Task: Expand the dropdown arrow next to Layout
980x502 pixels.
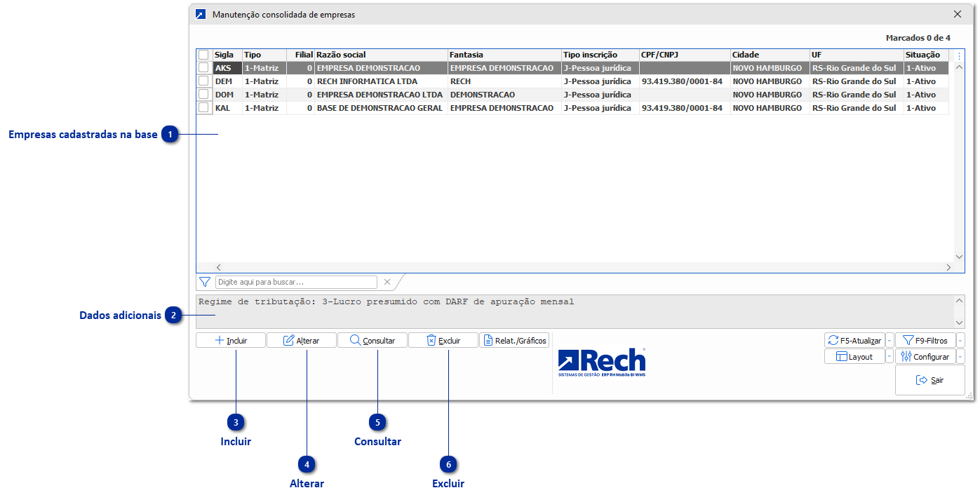Action: pos(890,356)
